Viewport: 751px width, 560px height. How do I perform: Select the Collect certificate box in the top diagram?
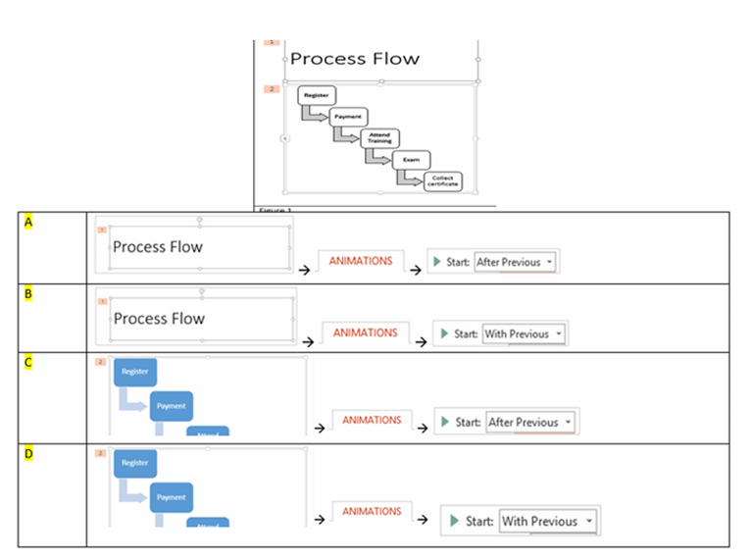[442, 181]
